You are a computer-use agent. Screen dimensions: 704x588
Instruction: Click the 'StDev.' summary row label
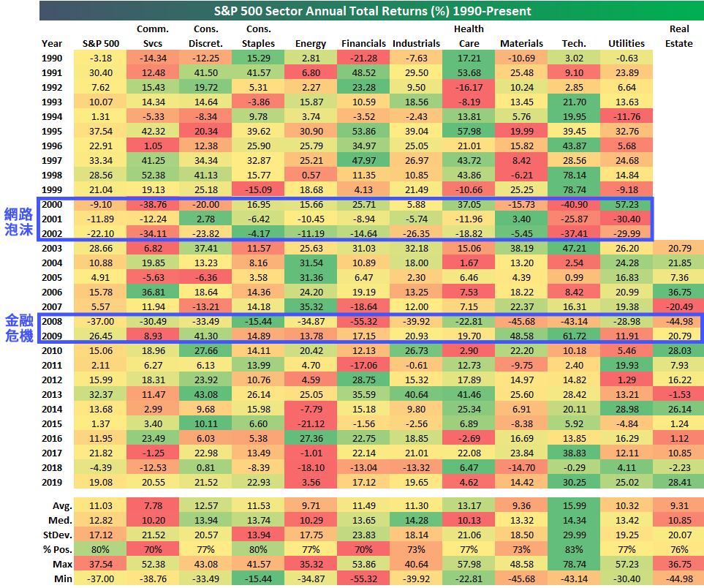(x=58, y=535)
